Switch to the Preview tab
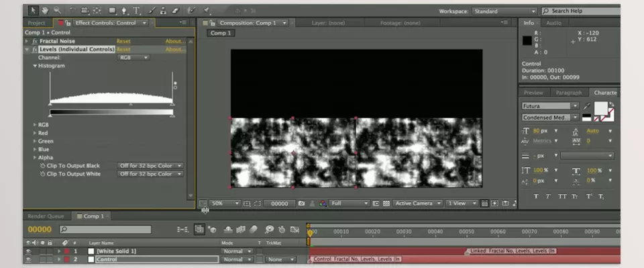Image resolution: width=644 pixels, height=268 pixels. click(x=533, y=93)
